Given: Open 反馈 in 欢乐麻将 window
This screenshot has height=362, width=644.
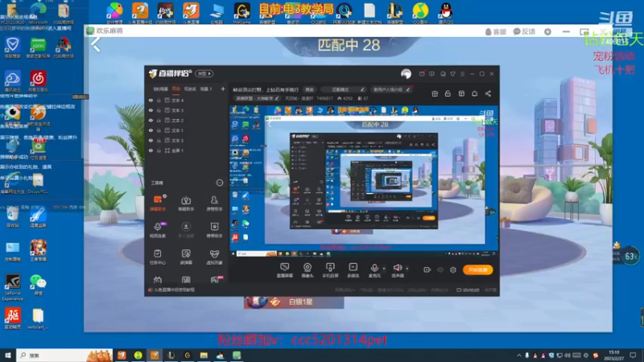Looking at the screenshot, I should point(525,31).
